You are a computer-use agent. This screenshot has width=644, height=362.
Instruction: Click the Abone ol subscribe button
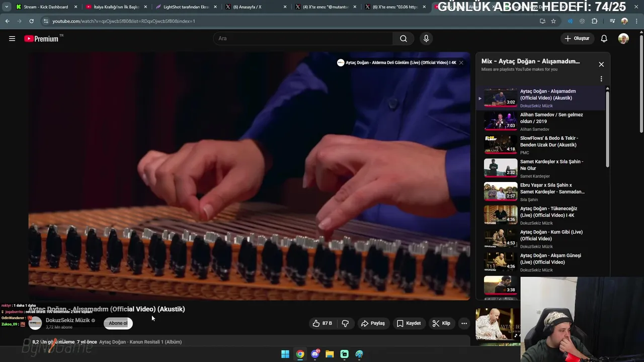[x=118, y=323]
